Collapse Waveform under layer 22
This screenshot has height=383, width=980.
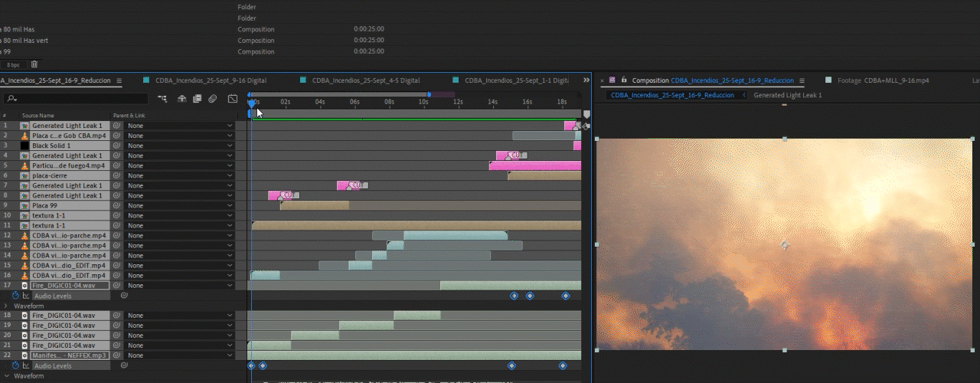(x=7, y=376)
